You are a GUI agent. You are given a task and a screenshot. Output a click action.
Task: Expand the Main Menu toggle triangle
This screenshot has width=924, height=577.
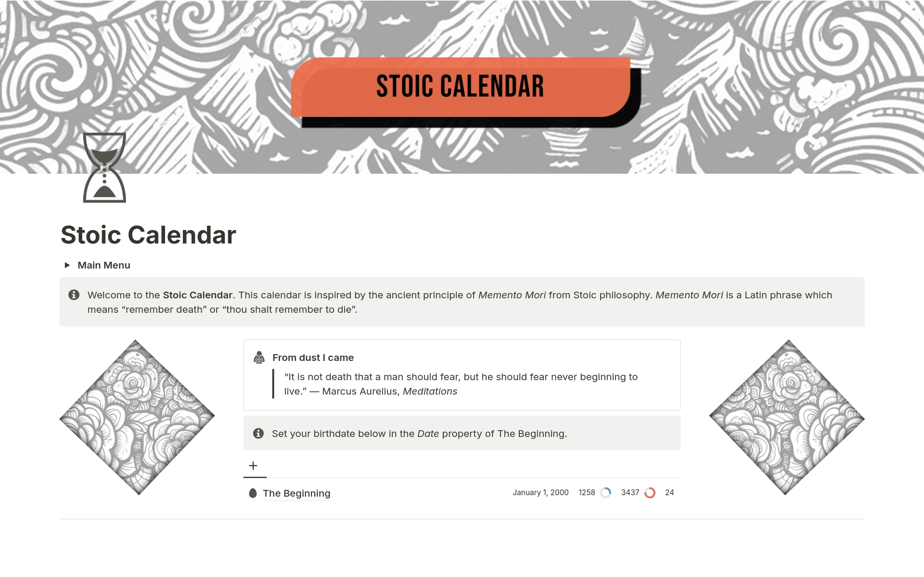pyautogui.click(x=67, y=265)
